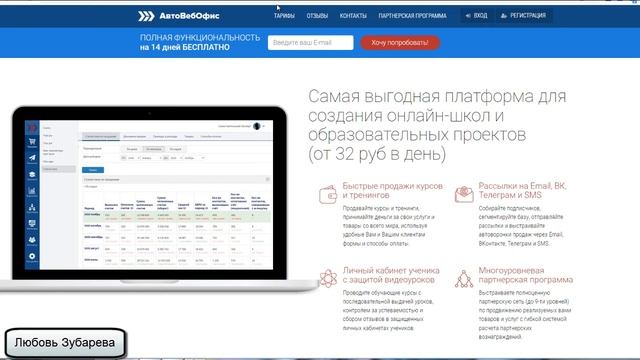Screen dimensions: 640x360
Task: Click the text 'на 14 дней БЕСПЛАТНО'
Action: (x=184, y=47)
